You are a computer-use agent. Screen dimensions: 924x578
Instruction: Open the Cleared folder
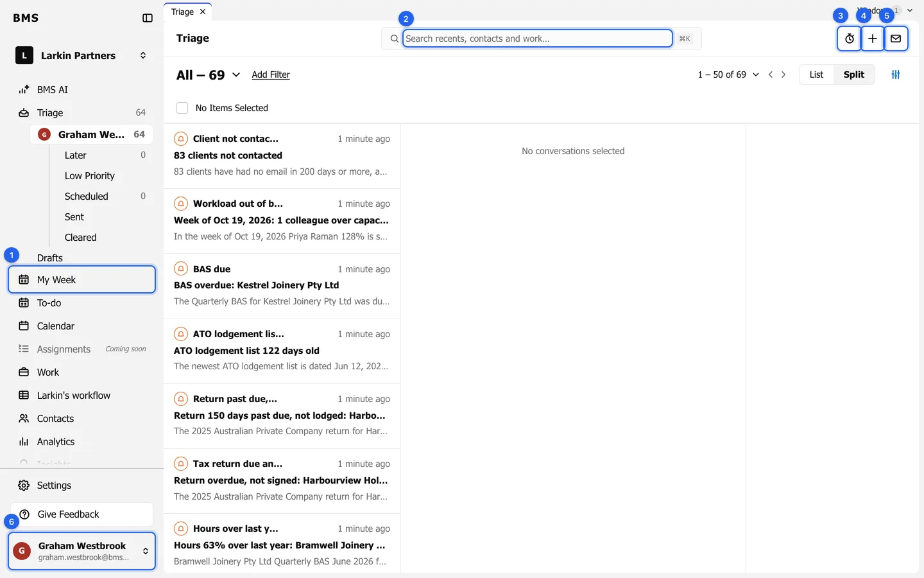pos(105,238)
